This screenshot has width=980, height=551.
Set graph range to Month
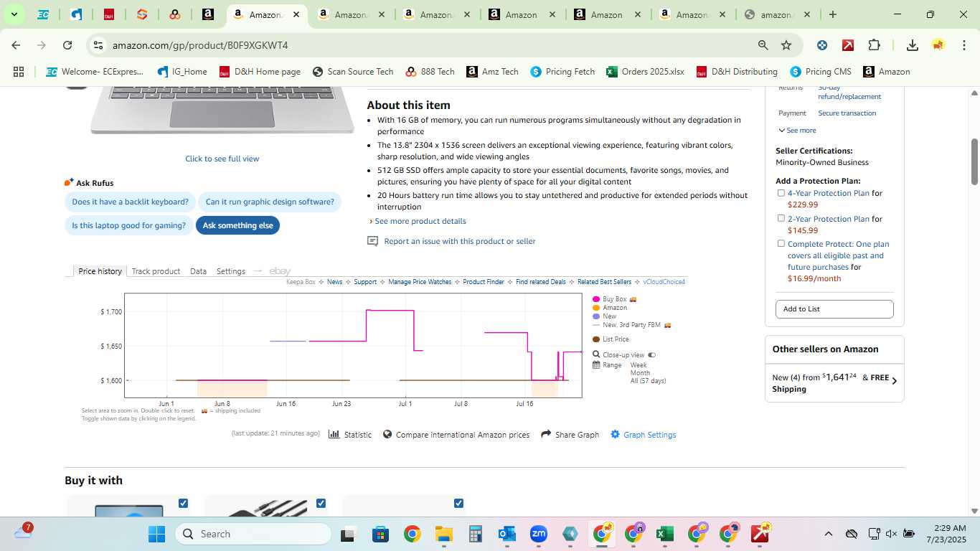[640, 373]
